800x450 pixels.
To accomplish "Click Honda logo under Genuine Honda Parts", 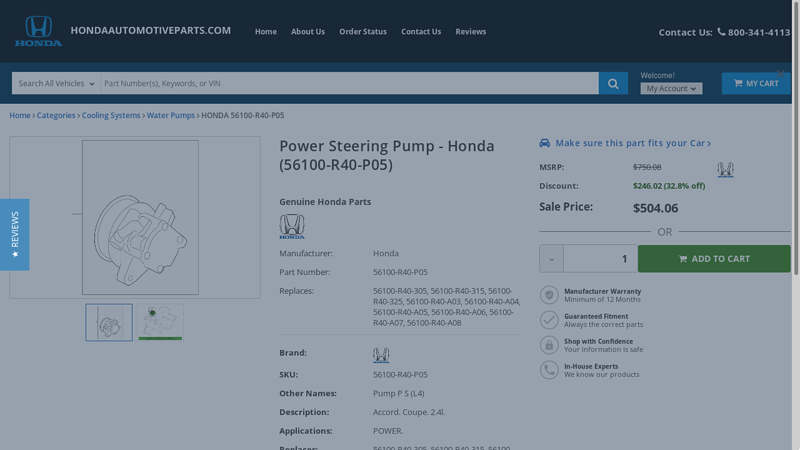I will [292, 227].
